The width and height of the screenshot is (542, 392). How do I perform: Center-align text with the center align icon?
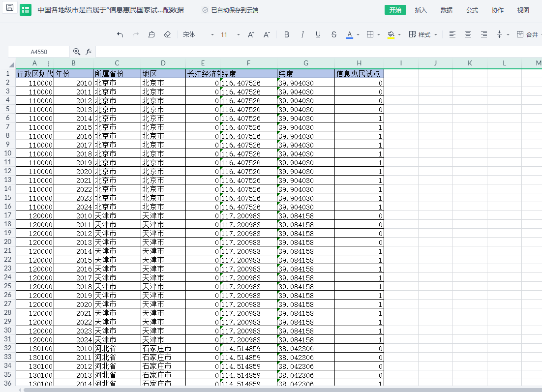click(x=468, y=34)
